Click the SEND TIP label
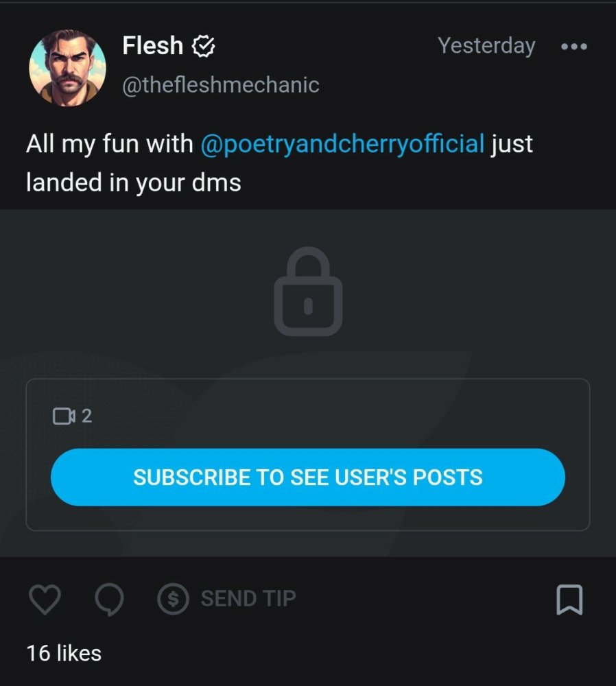Image resolution: width=616 pixels, height=686 pixels. (x=248, y=598)
